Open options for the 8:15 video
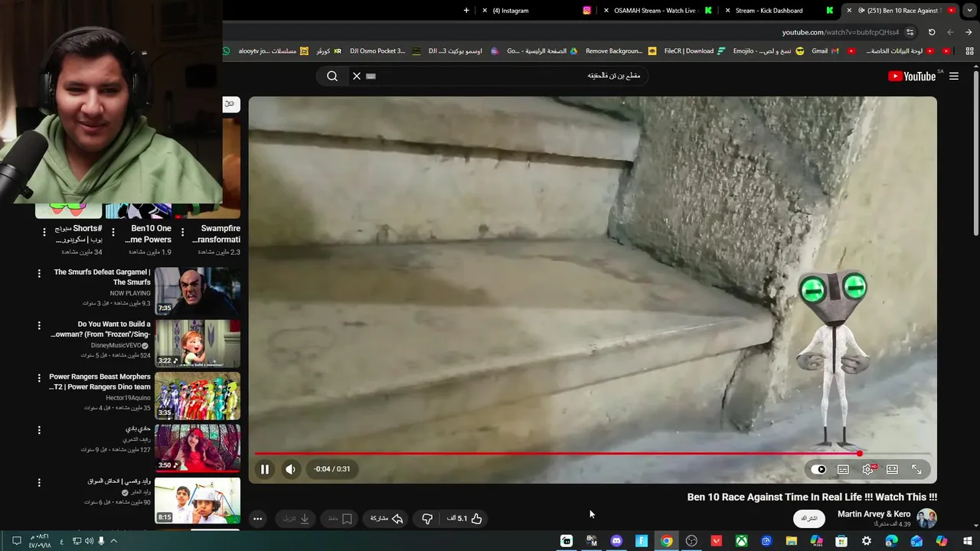 click(x=39, y=483)
